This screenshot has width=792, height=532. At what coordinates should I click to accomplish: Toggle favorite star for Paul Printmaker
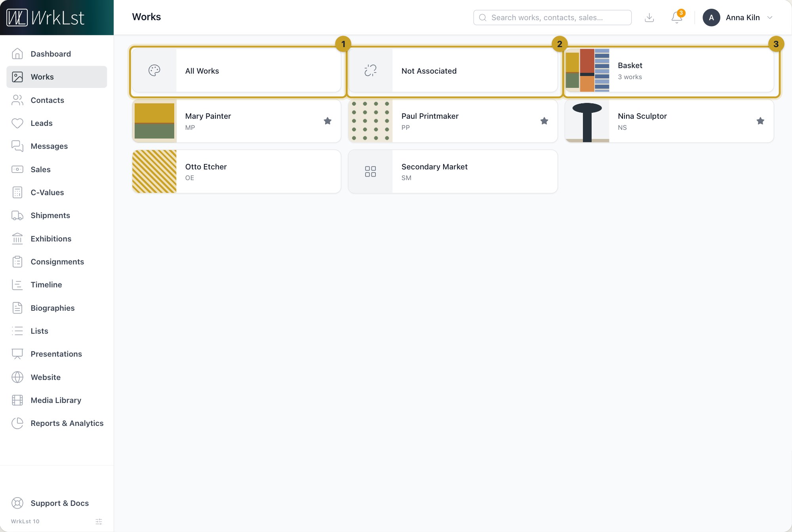point(544,121)
